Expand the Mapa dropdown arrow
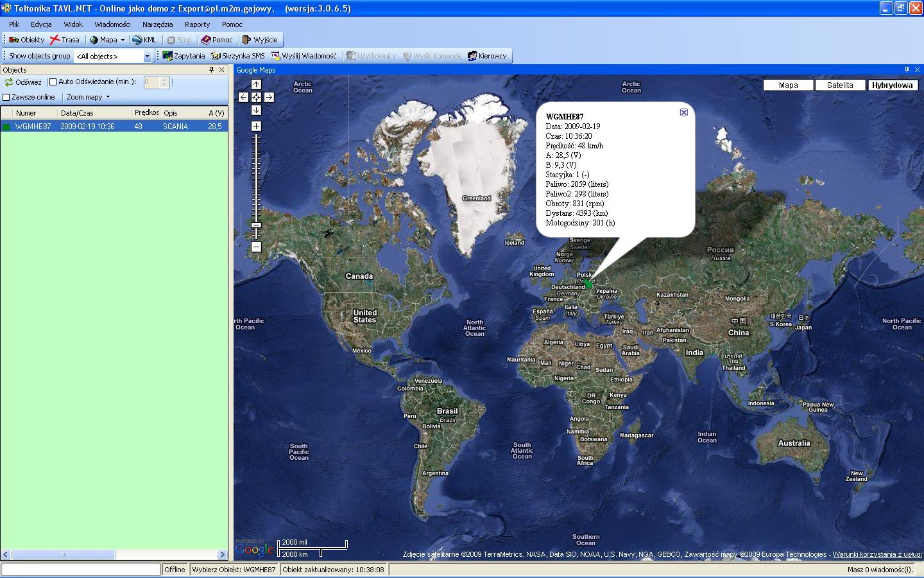Screen dimensions: 924x578 pos(123,40)
